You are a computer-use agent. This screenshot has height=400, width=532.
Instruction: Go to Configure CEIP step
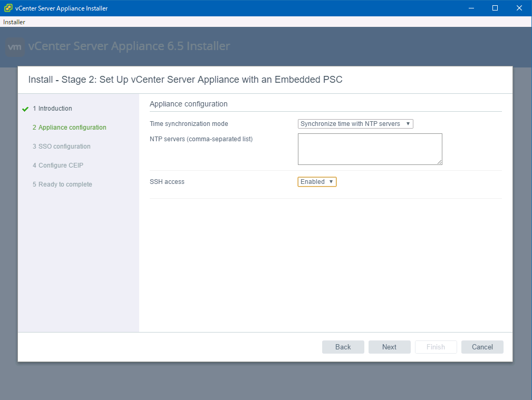(57, 165)
